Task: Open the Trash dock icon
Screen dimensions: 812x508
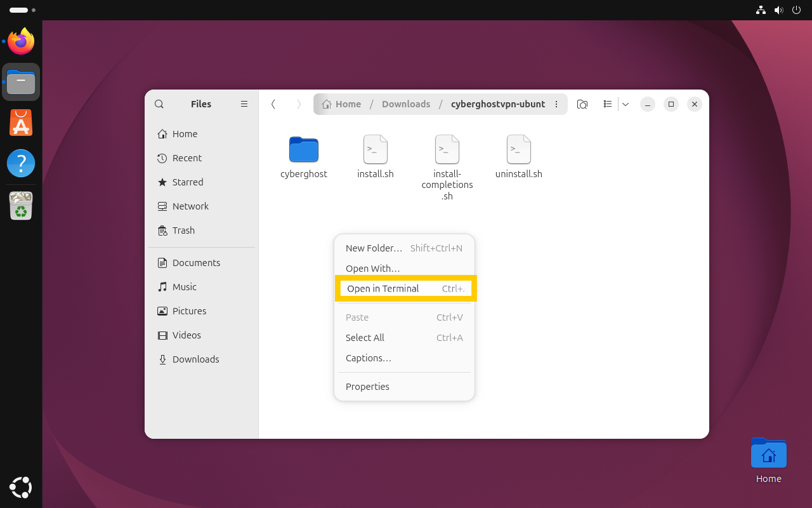Action: point(21,204)
